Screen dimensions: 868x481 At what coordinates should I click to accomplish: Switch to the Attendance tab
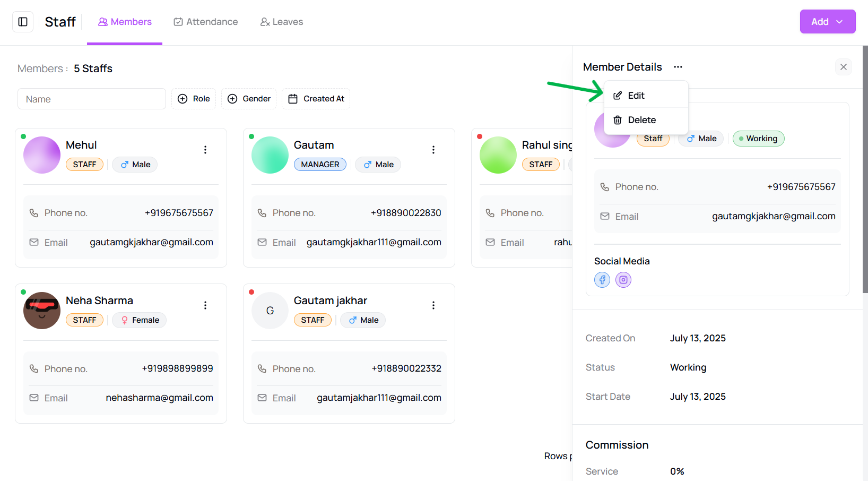(x=205, y=22)
